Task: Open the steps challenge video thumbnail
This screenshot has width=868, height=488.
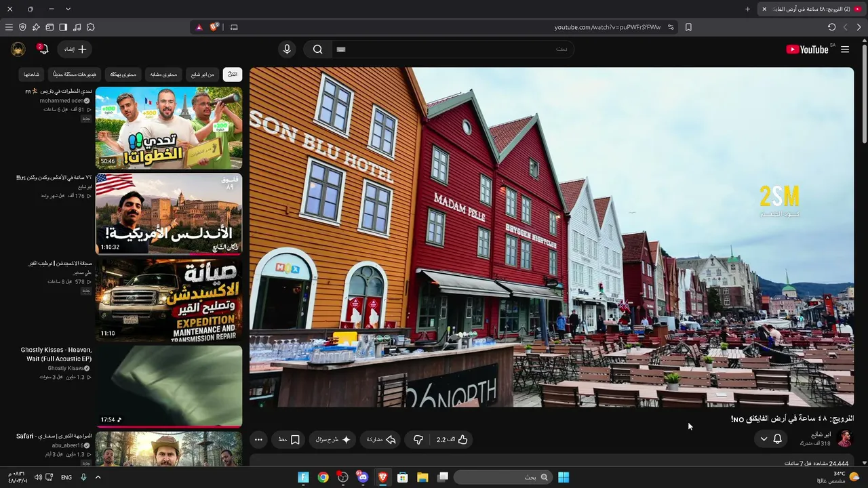Action: click(169, 127)
